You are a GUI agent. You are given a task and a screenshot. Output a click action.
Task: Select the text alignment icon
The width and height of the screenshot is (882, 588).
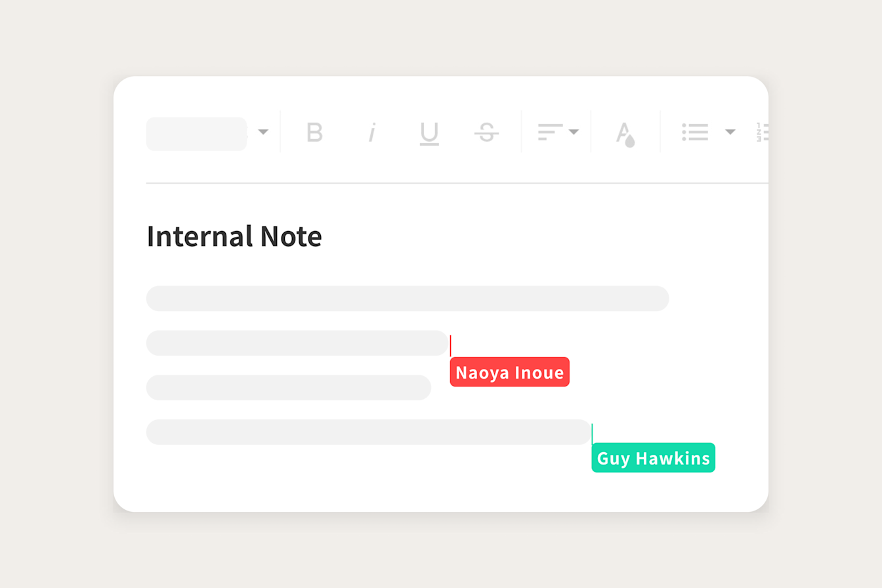tap(550, 131)
